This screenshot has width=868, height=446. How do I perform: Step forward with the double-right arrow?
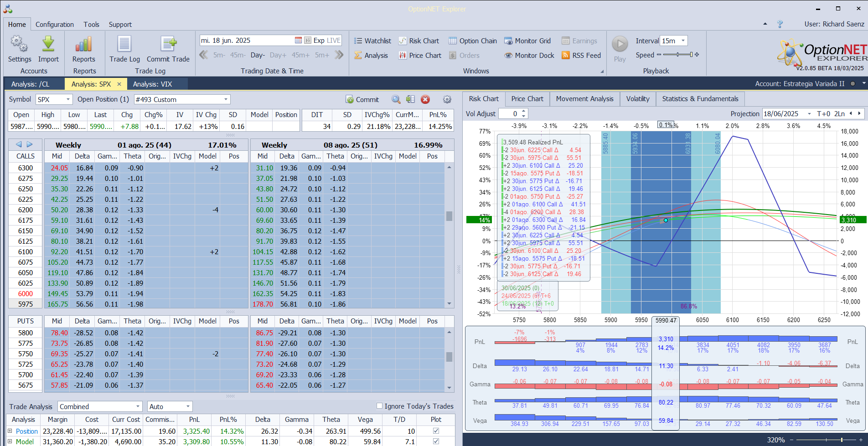tap(339, 55)
